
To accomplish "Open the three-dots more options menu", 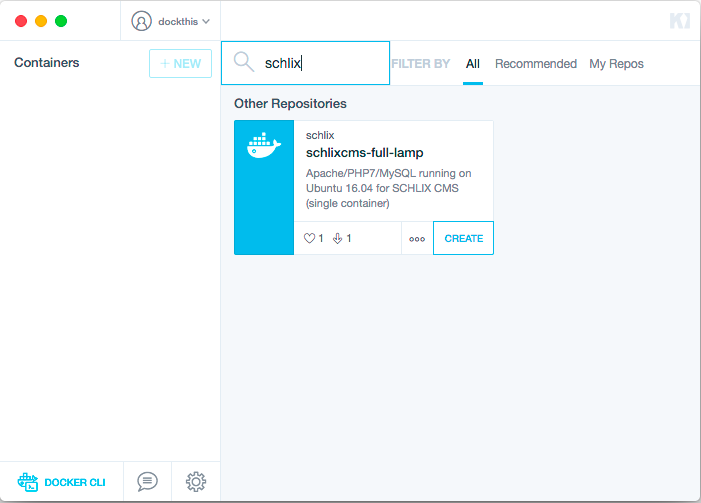I will point(417,239).
